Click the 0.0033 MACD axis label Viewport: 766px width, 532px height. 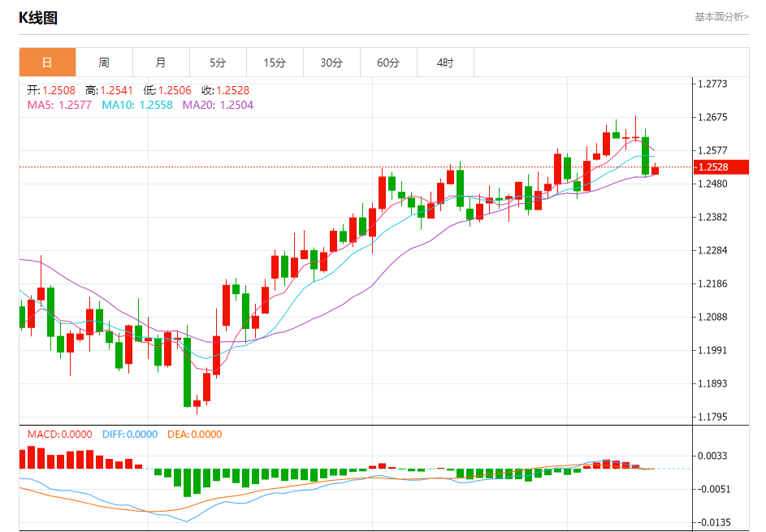tap(712, 456)
